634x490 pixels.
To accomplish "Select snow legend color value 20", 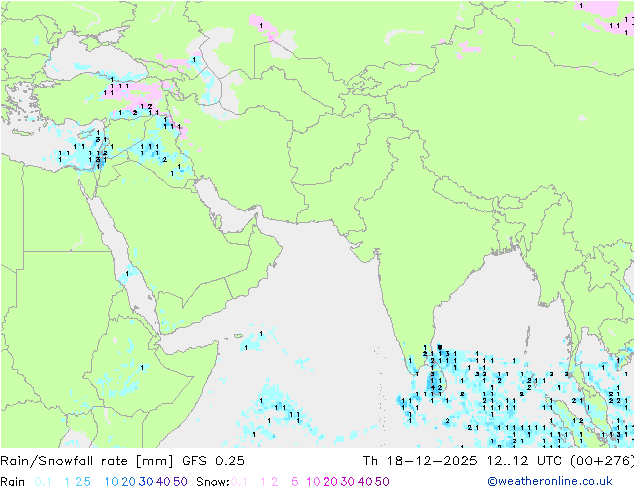I will pos(330,482).
